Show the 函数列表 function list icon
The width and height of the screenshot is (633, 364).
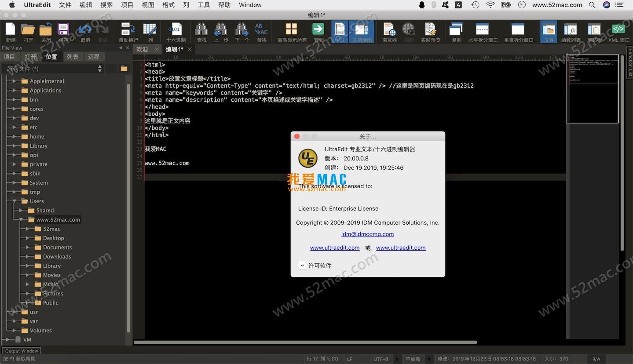pyautogui.click(x=571, y=32)
